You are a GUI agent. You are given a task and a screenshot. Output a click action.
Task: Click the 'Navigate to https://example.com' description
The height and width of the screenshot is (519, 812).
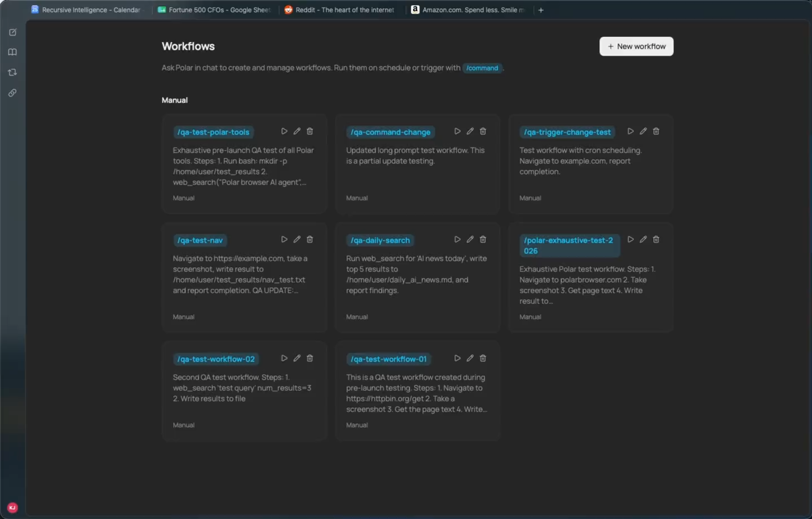pos(241,275)
